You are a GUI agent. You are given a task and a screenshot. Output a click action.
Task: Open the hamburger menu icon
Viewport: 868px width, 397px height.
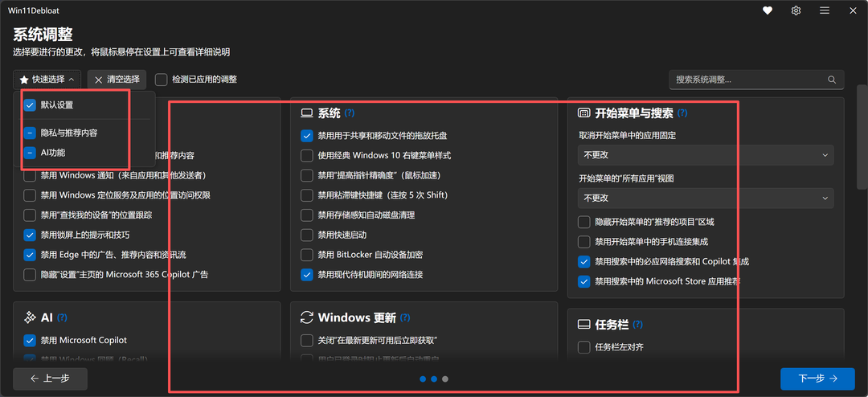point(825,10)
